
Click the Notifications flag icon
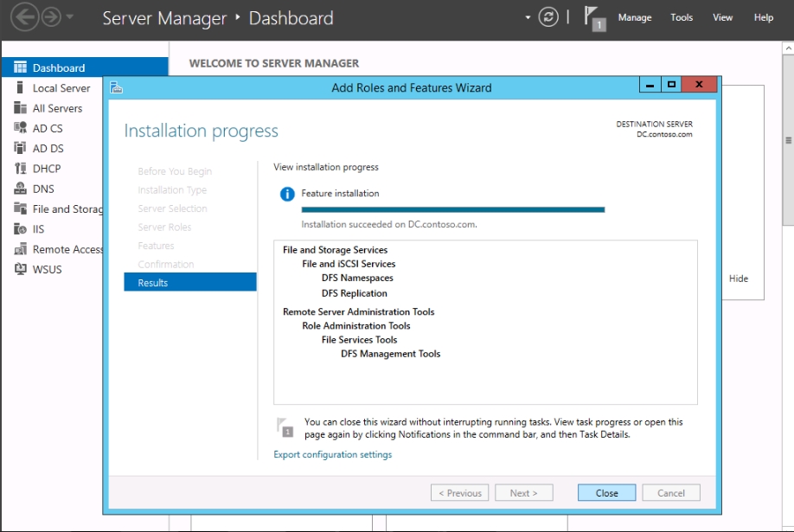tap(593, 17)
